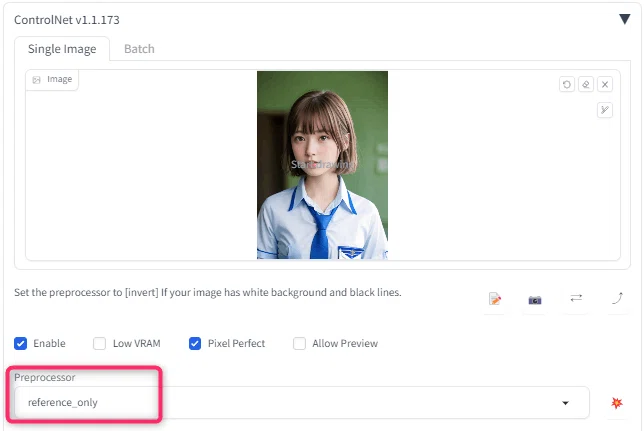Click the camera icon to enable webcam

click(x=535, y=300)
